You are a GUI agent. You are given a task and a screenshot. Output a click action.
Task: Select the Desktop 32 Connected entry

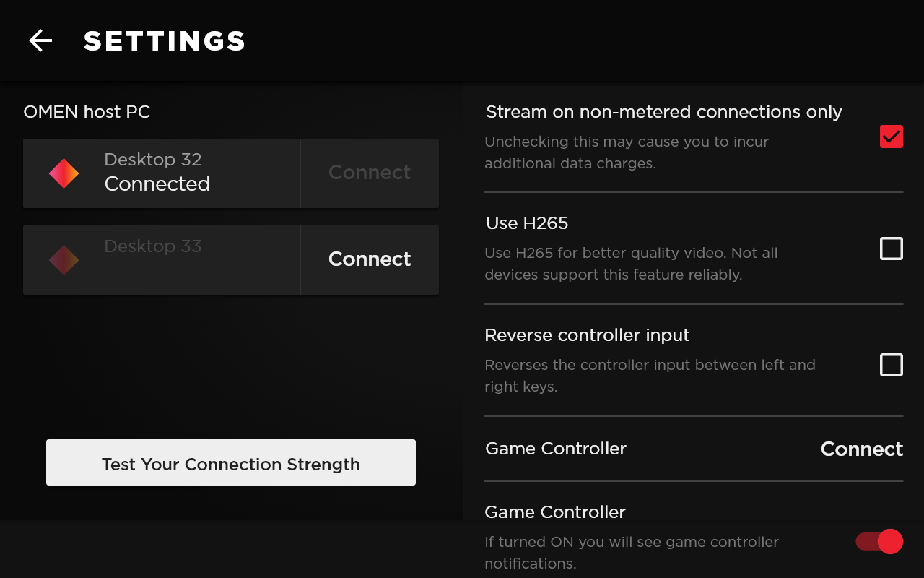point(157,173)
